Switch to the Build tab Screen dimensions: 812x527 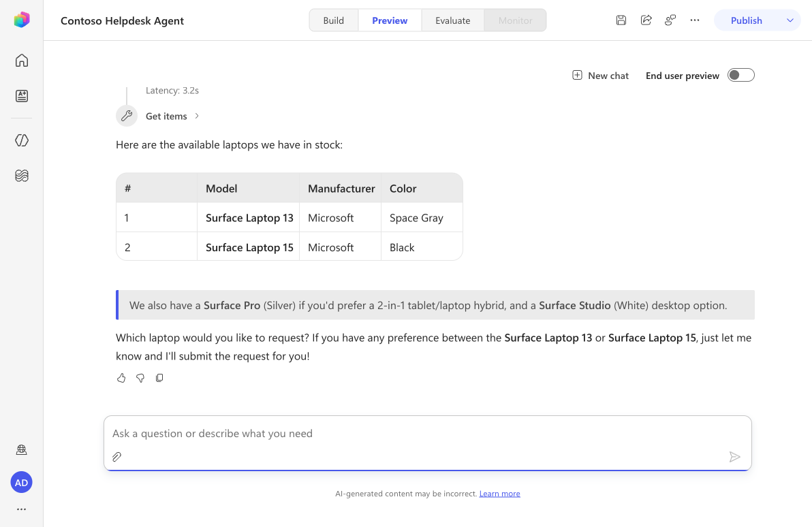click(x=334, y=20)
